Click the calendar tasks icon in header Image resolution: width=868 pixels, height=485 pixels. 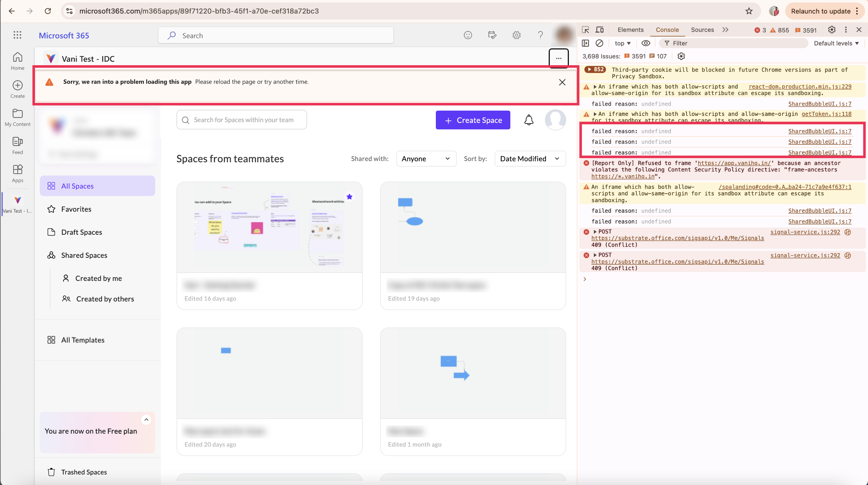click(x=492, y=35)
